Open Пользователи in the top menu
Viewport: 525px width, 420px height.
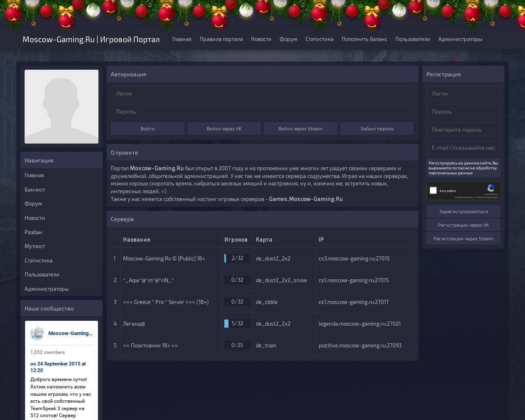click(413, 39)
